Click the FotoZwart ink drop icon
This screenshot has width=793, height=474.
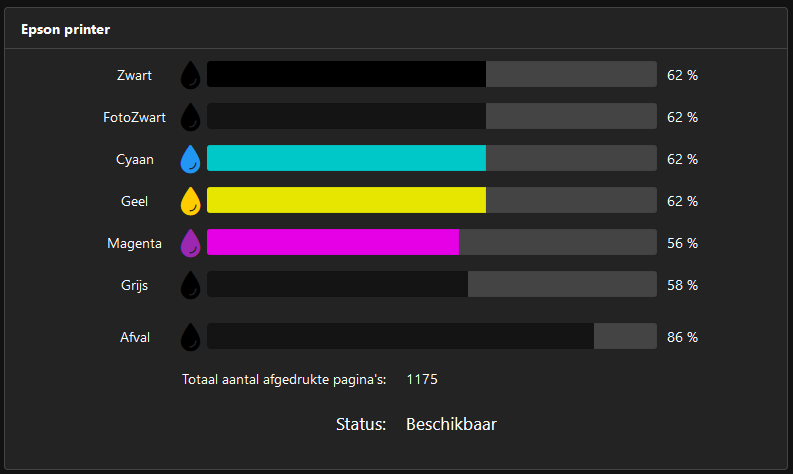coord(190,117)
